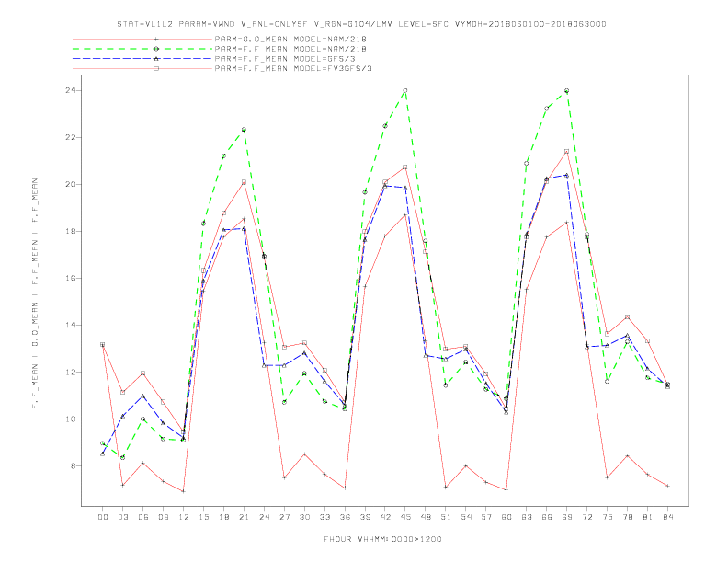This screenshot has width=728, height=563.
Task: Click FV3GFS square marker at hour 69
Action: (x=567, y=152)
